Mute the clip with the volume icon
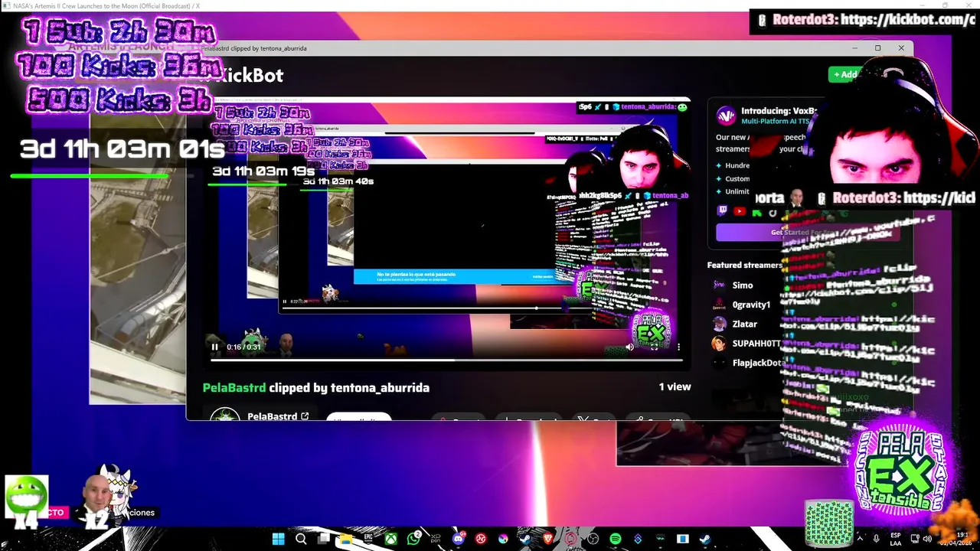 630,347
